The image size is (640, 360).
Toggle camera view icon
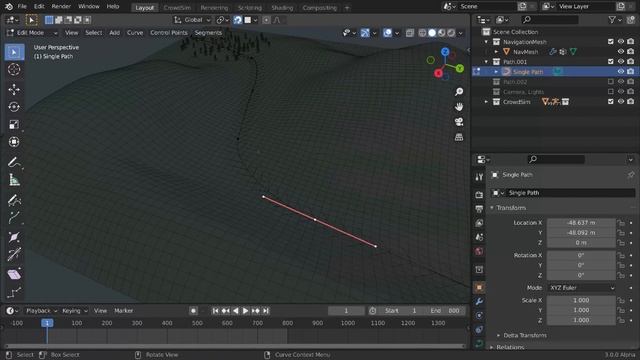coord(459,122)
